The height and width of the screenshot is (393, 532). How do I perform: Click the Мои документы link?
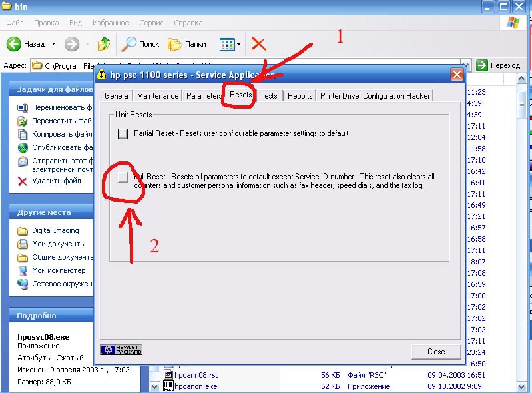pyautogui.click(x=59, y=244)
